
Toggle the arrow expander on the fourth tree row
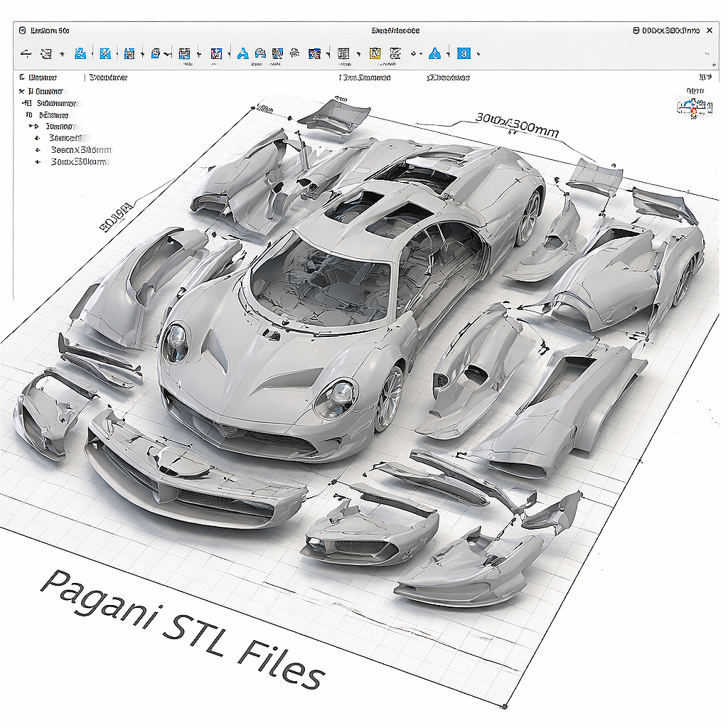click(33, 127)
